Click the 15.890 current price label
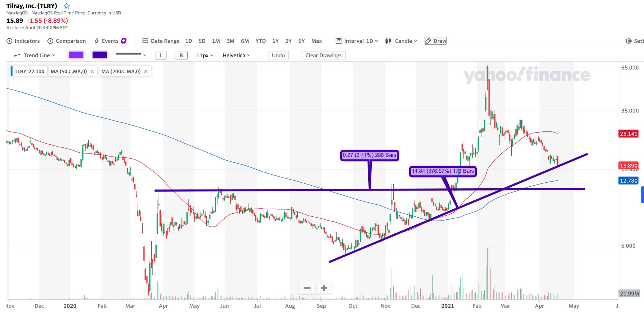 [x=628, y=166]
